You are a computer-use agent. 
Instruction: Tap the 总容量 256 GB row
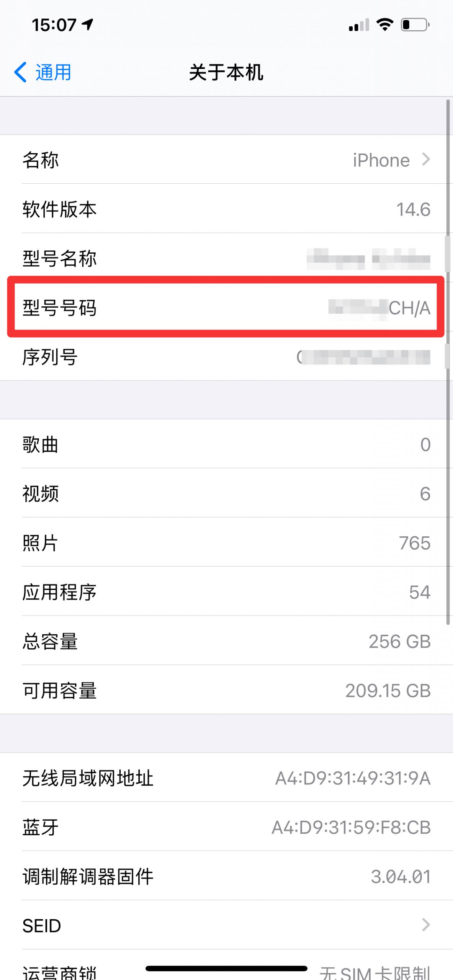(226, 641)
